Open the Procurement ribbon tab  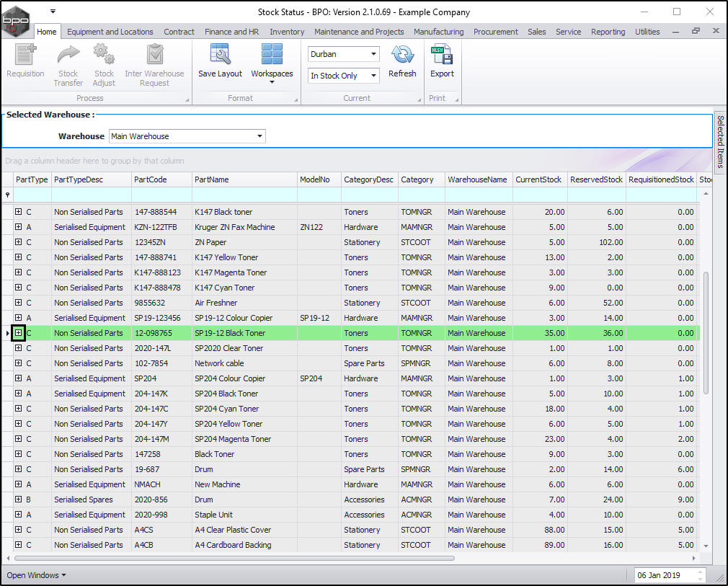(x=495, y=32)
